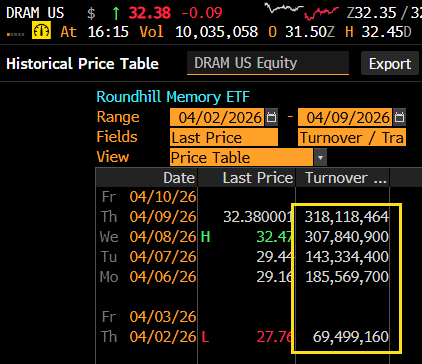
Task: Select the 04/07/26 date cell
Action: click(163, 257)
